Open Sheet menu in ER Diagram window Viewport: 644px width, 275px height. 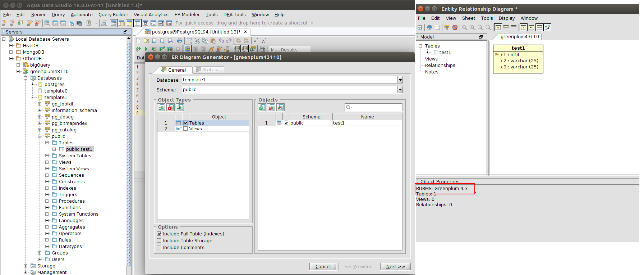coord(469,18)
